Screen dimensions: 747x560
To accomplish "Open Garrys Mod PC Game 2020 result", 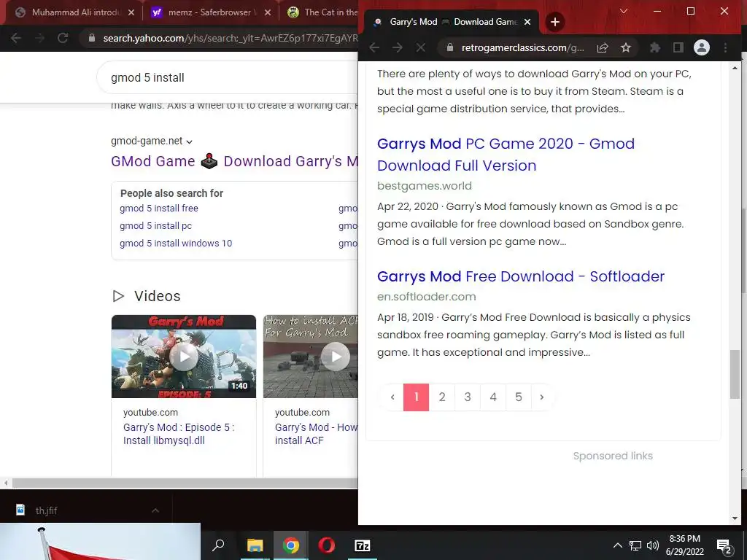I will 506,155.
